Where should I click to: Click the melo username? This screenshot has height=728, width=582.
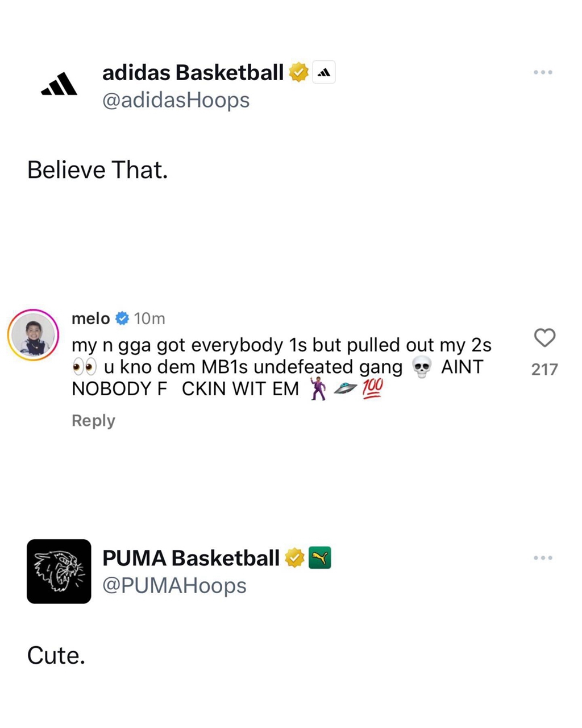click(90, 318)
